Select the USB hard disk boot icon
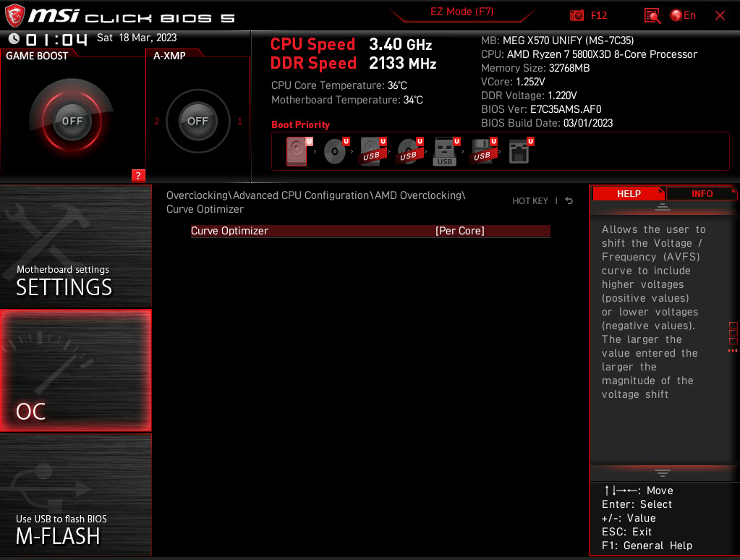The height and width of the screenshot is (560, 740). [x=373, y=151]
